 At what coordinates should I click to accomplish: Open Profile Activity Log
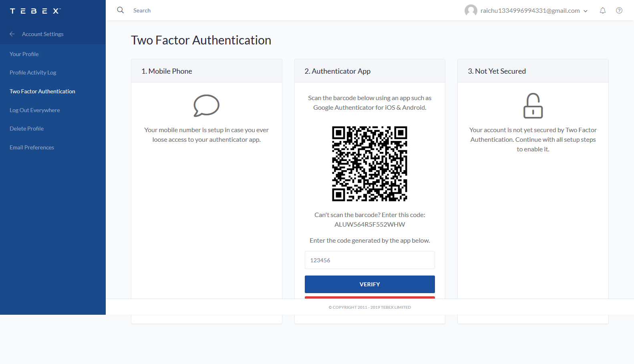pos(33,72)
